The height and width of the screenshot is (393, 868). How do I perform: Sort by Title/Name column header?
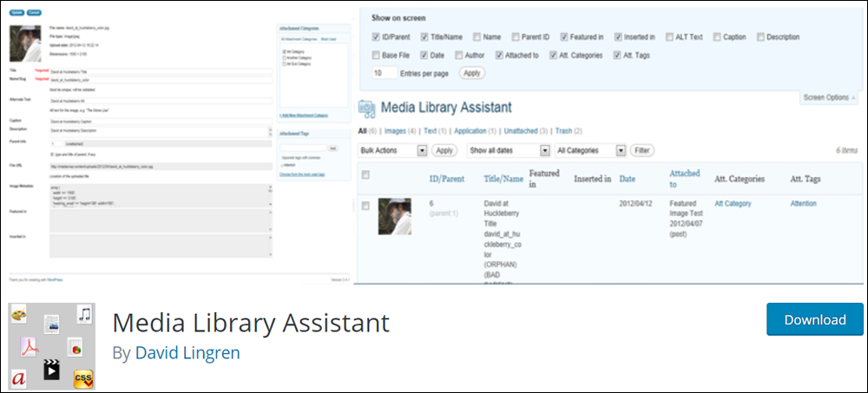click(x=503, y=179)
